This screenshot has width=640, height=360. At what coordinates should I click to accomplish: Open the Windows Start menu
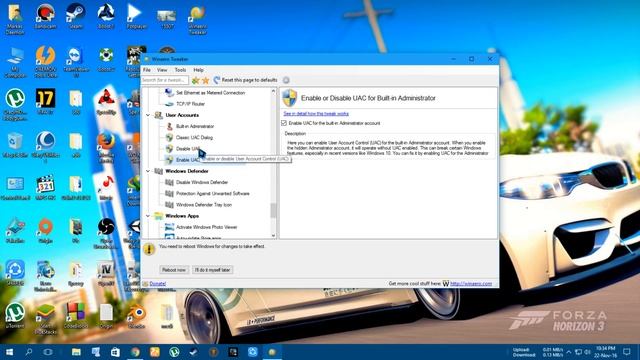[9, 352]
